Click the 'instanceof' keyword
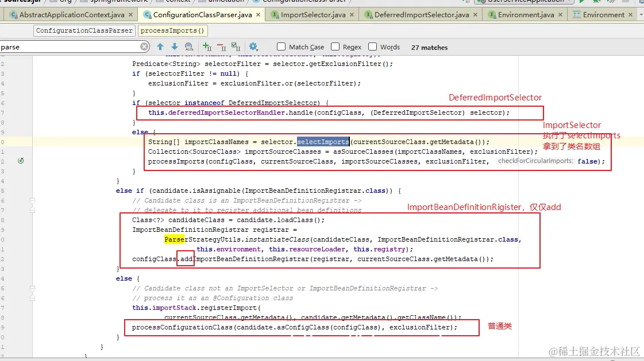This screenshot has width=644, height=361. pos(204,103)
